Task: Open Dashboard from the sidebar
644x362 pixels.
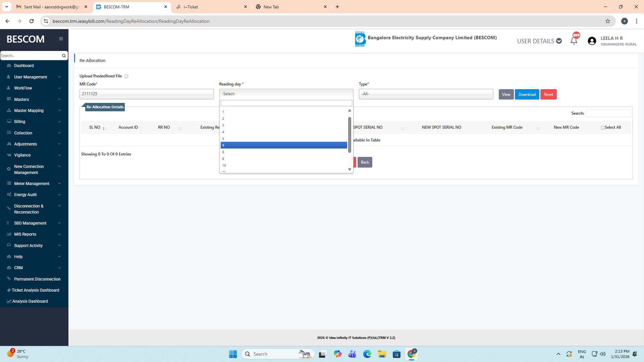Action: [x=24, y=66]
